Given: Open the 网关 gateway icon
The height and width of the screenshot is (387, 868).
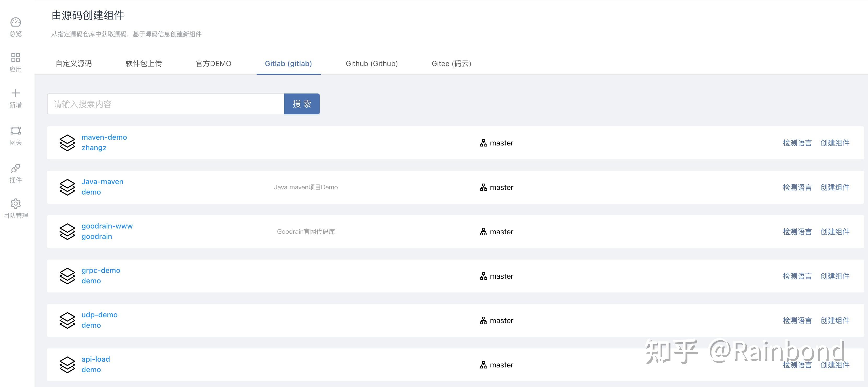Looking at the screenshot, I should [15, 130].
